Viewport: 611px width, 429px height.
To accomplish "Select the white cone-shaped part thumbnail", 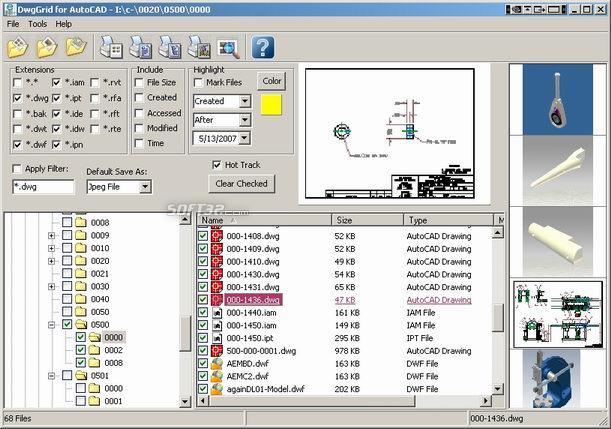I will click(558, 169).
